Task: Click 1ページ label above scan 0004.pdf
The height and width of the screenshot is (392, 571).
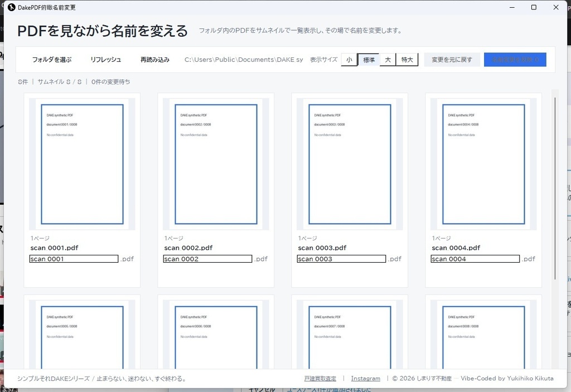Action: pos(441,238)
